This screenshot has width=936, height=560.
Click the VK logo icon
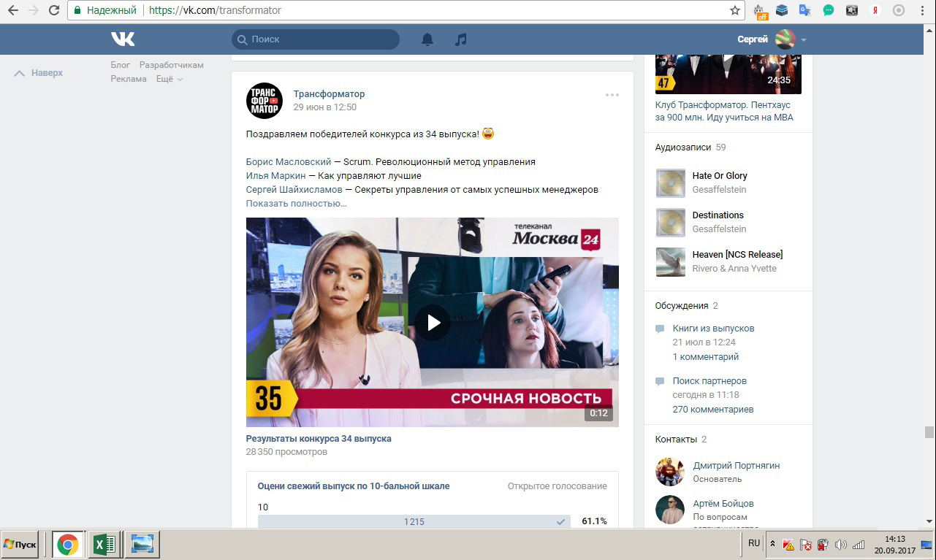123,39
